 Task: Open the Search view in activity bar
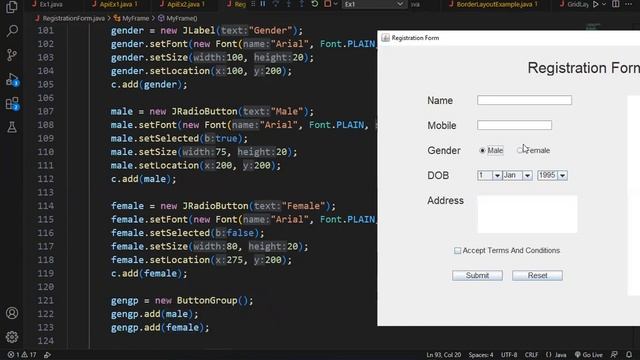pyautogui.click(x=12, y=31)
